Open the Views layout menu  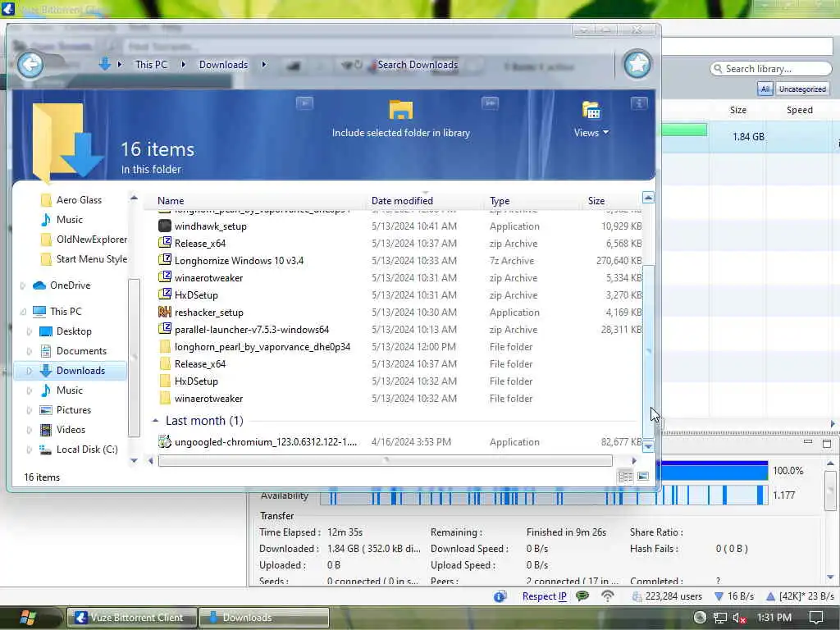tap(591, 132)
